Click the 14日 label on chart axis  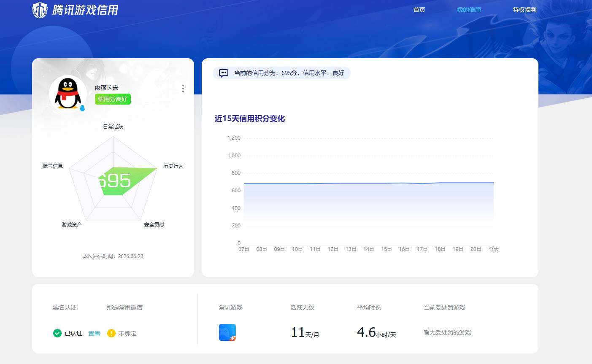368,249
